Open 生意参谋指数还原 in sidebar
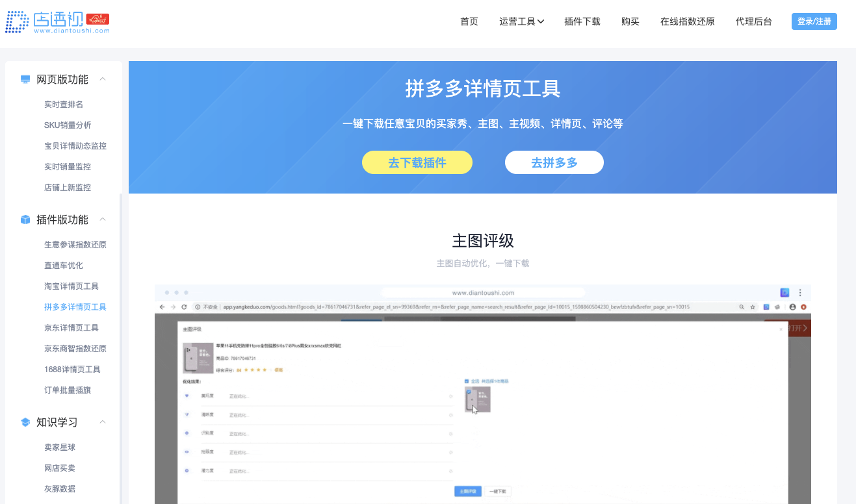The height and width of the screenshot is (504, 856). point(75,245)
